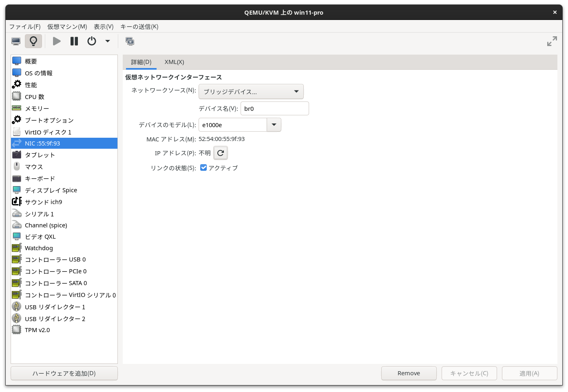Image resolution: width=568 pixels, height=392 pixels.
Task: Select the Watchdog device in sidebar
Action: (38, 248)
